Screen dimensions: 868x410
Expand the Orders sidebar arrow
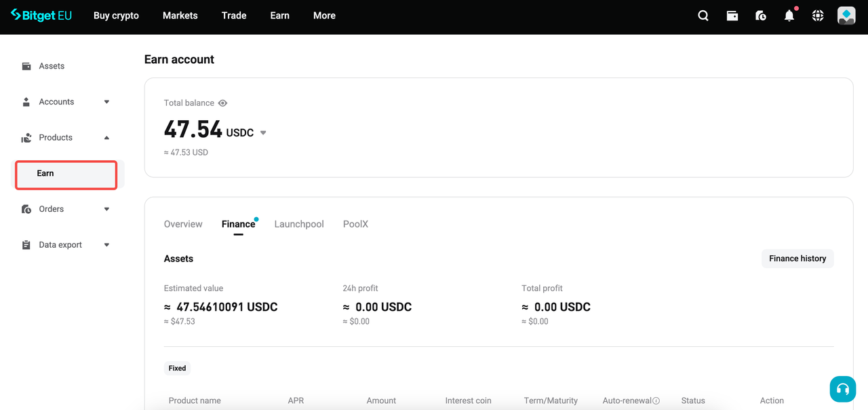pos(106,209)
